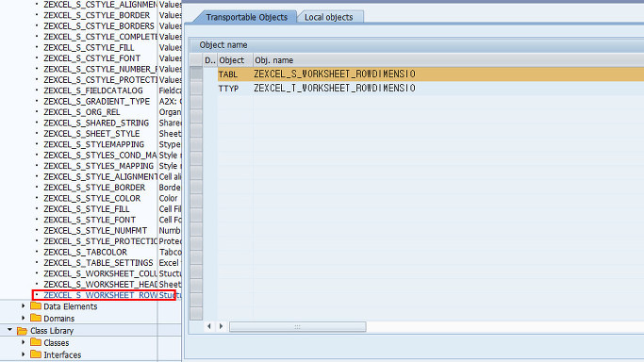Expand the Classes folder
The height and width of the screenshot is (362, 644).
tap(23, 342)
